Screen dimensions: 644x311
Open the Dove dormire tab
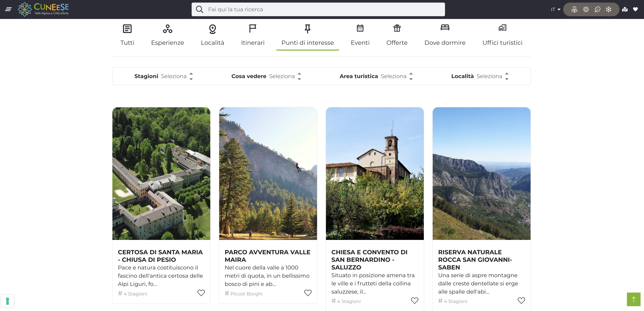pyautogui.click(x=445, y=35)
